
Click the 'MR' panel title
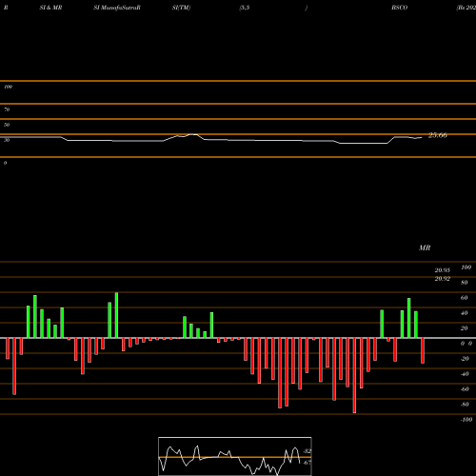tap(425, 248)
